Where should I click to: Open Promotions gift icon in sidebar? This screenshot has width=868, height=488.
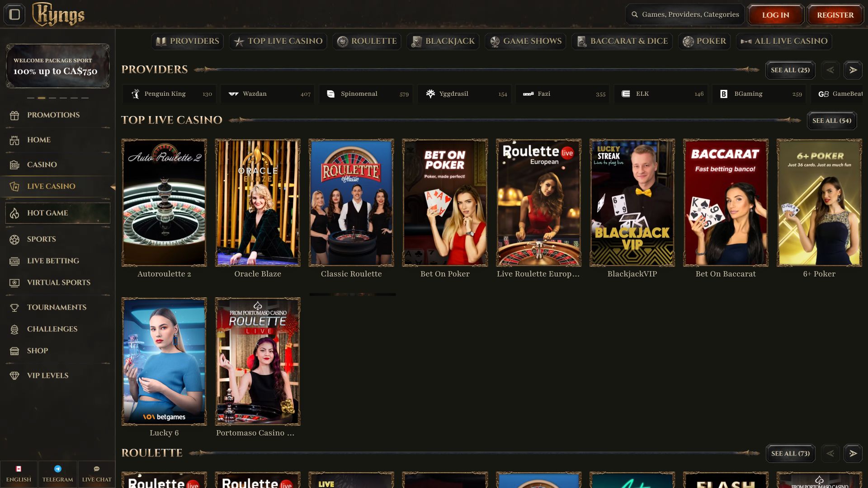pyautogui.click(x=14, y=115)
